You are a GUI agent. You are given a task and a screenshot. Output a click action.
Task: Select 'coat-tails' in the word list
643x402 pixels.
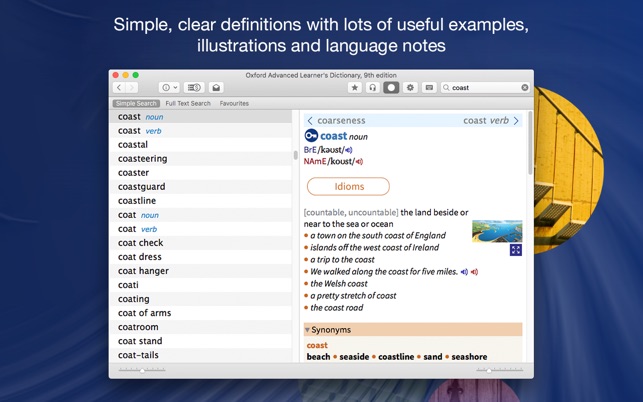coord(201,355)
